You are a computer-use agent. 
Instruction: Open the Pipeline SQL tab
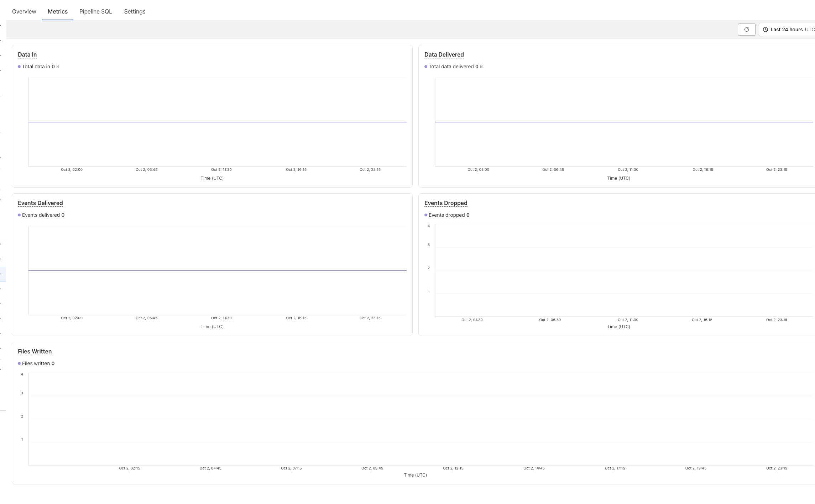pyautogui.click(x=95, y=11)
